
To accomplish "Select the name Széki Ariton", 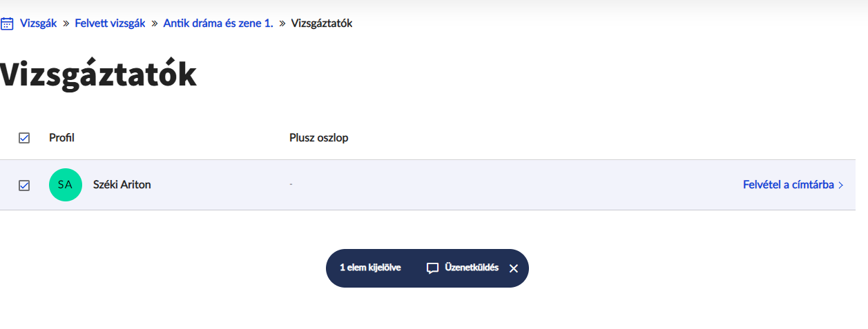I will coord(122,185).
